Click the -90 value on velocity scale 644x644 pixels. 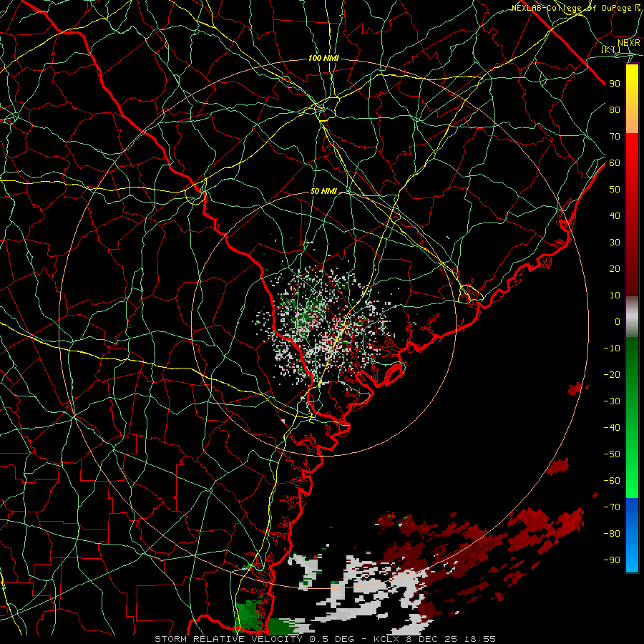(612, 560)
